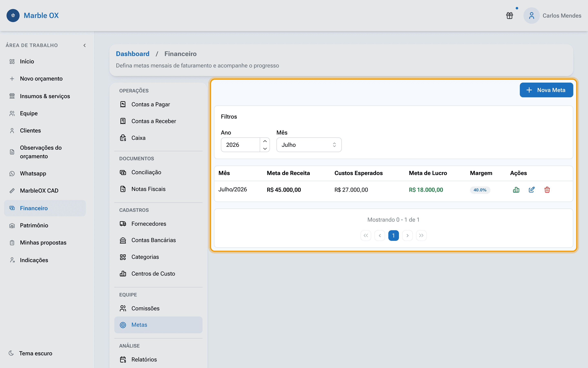Click the Metas target icon
The width and height of the screenshot is (588, 368).
pos(123,325)
